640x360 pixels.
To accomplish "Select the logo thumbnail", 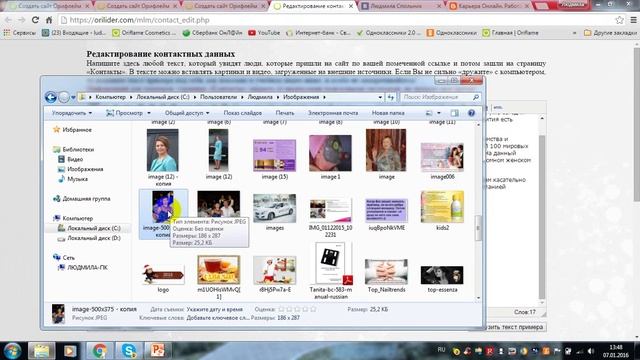I will tap(163, 274).
